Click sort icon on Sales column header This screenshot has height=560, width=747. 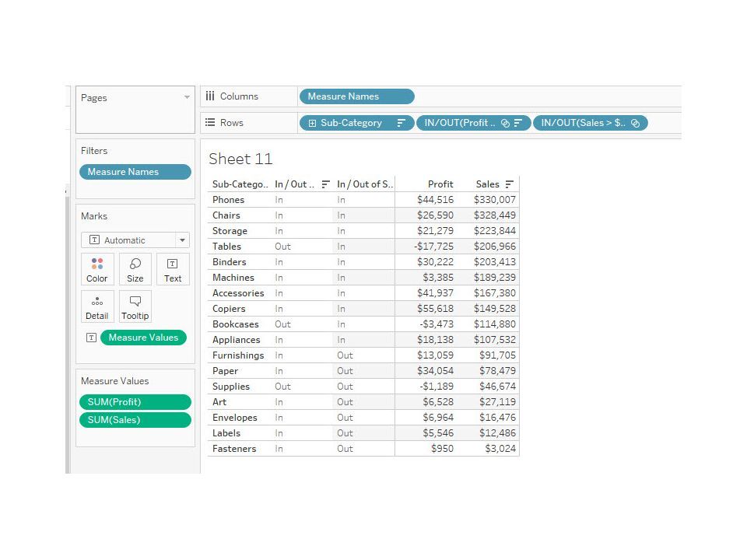(x=509, y=184)
